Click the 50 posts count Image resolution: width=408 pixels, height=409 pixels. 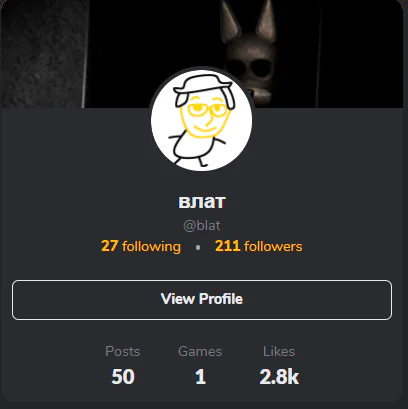[123, 377]
